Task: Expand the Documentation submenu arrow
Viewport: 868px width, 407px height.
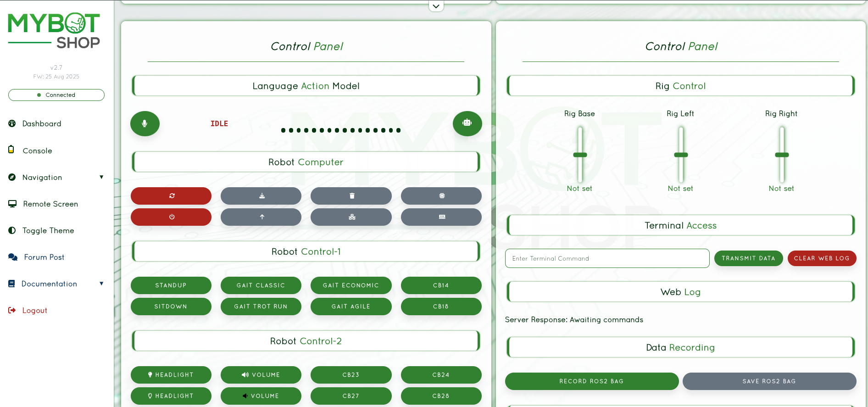Action: (101, 284)
